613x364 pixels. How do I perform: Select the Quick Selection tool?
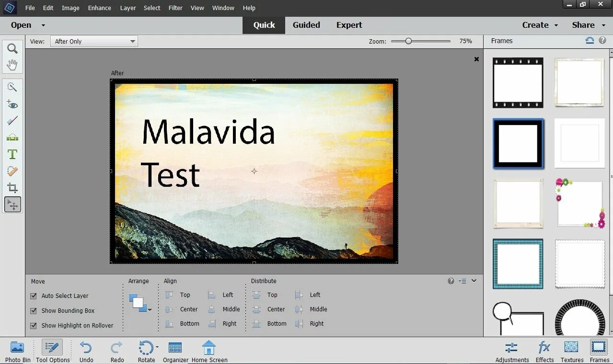coord(12,87)
